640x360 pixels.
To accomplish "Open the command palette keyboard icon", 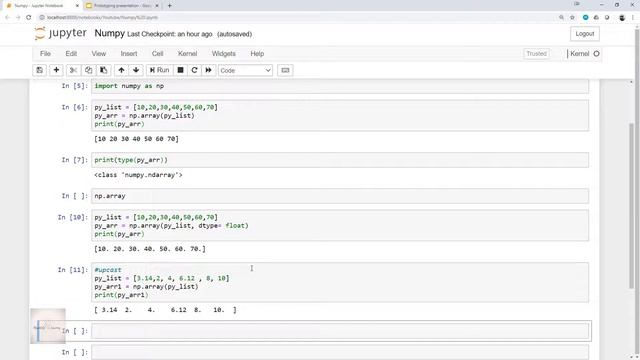I will click(x=285, y=70).
